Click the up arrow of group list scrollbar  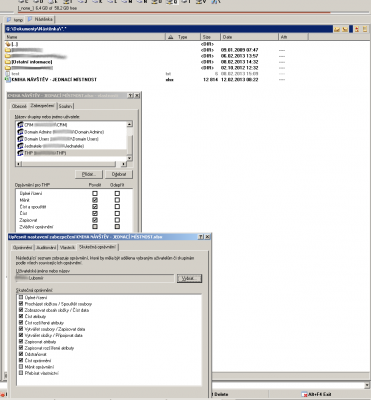click(130, 124)
